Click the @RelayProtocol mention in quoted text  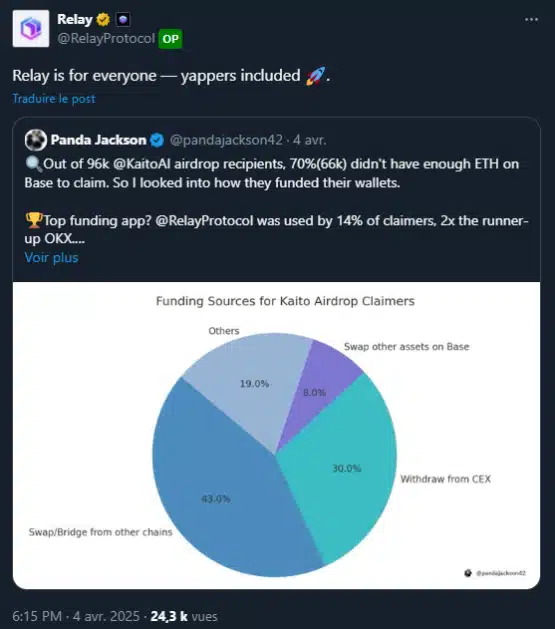tap(204, 220)
